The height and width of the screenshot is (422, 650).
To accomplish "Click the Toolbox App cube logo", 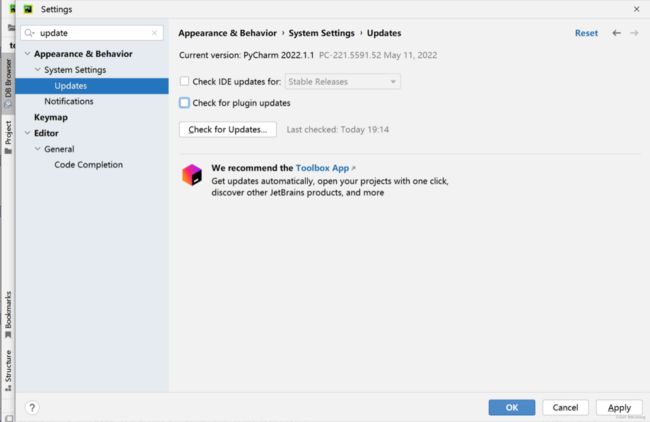I will click(192, 175).
